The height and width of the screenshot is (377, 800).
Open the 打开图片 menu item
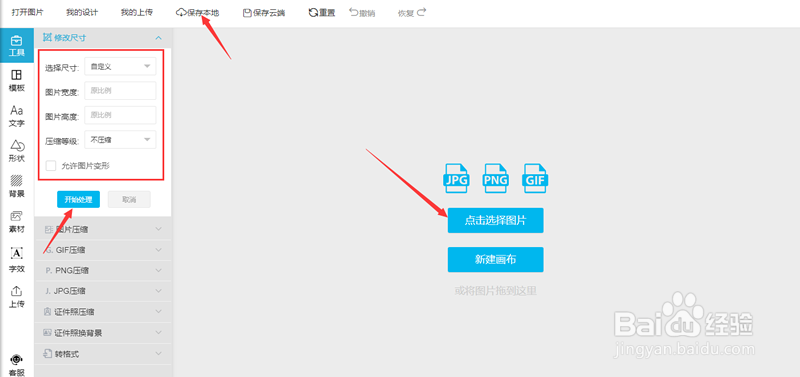[x=28, y=13]
